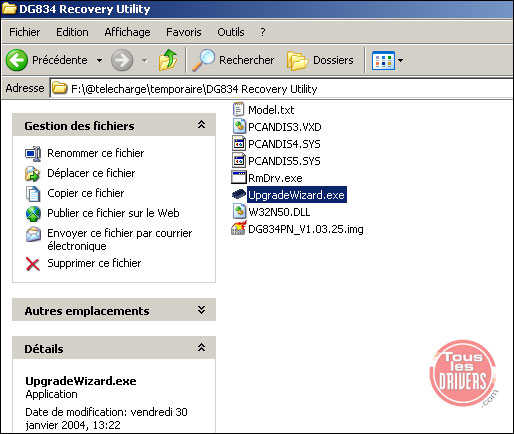Go up one folder level icon
Image resolution: width=514 pixels, height=434 pixels.
tap(168, 60)
